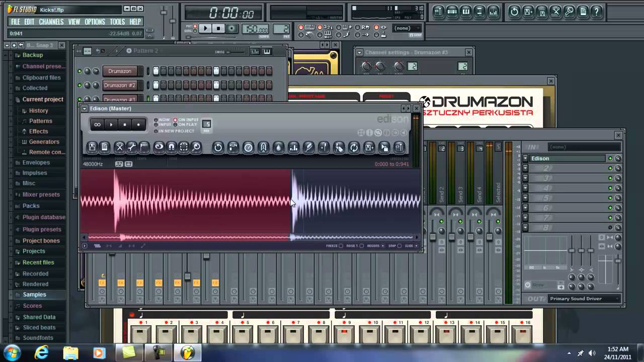Click the Send 4 track volume fader

click(x=470, y=236)
